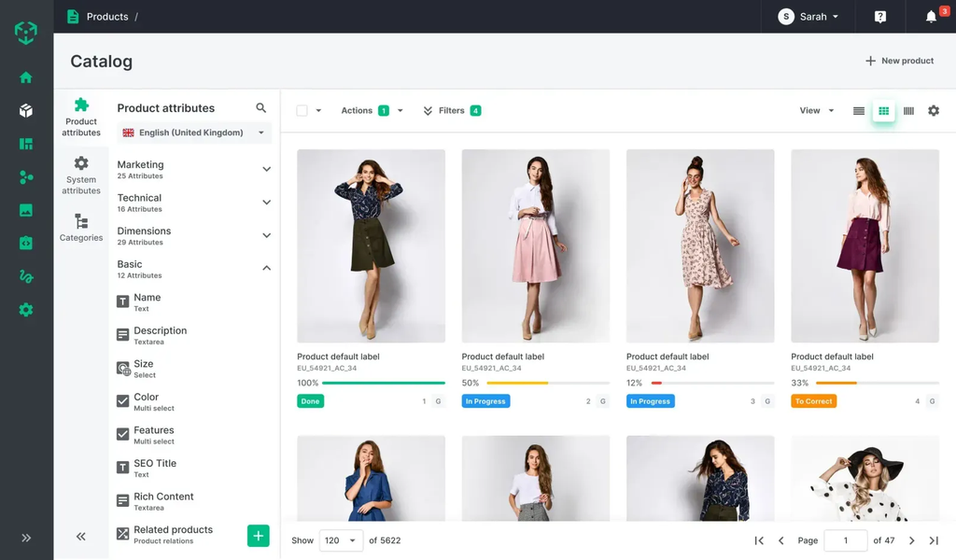Collapse attributes panel with double chevron

tap(81, 537)
